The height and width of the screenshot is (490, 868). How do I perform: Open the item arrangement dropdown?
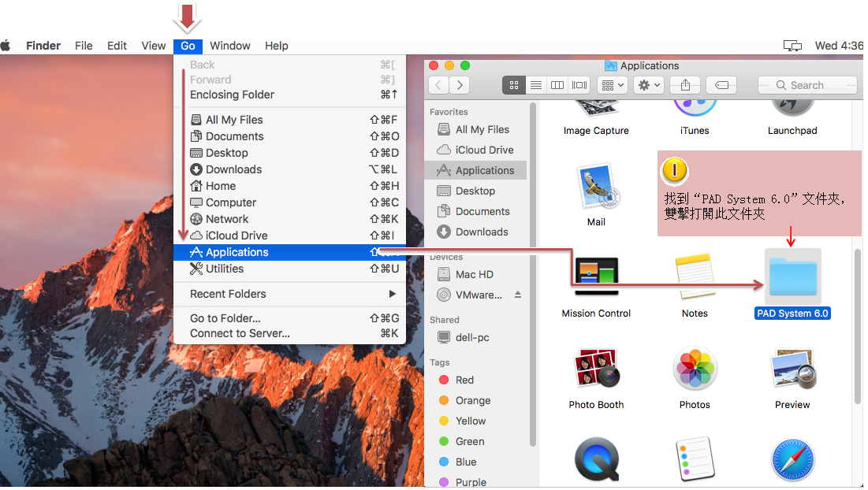click(x=613, y=85)
